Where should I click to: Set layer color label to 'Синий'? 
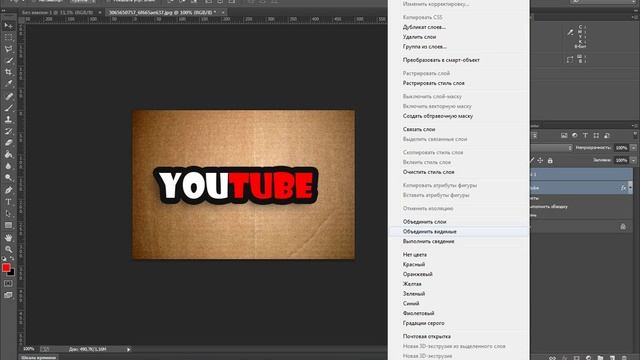411,304
